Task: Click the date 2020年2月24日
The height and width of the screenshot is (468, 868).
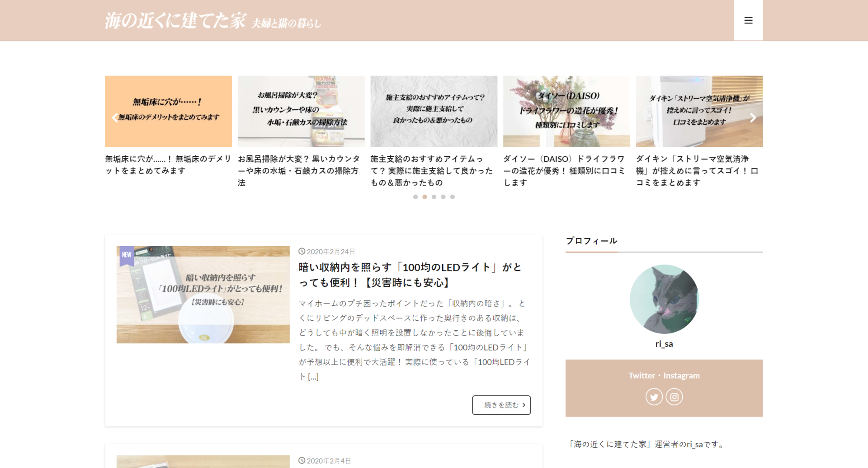Action: [x=331, y=252]
